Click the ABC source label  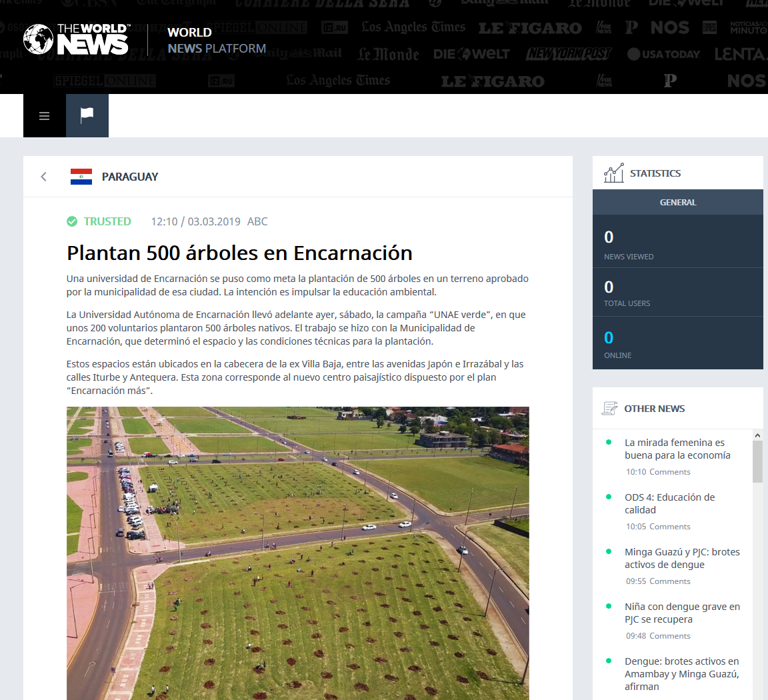click(x=257, y=221)
